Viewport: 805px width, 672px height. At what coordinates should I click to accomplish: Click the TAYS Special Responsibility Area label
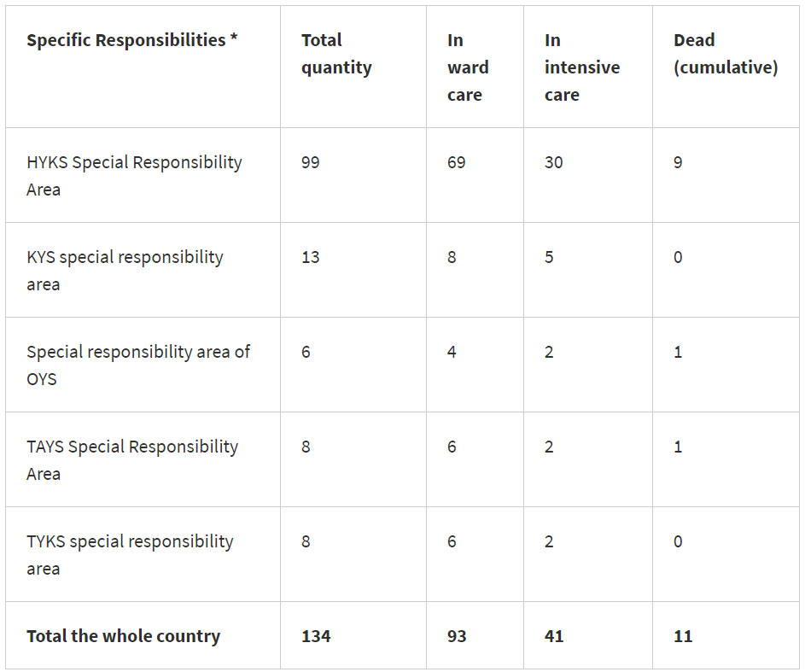click(x=132, y=459)
